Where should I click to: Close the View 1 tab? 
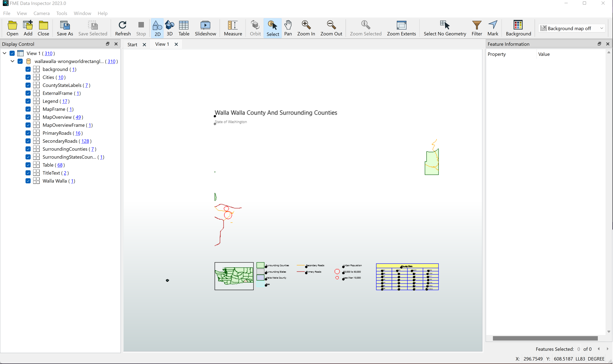176,44
